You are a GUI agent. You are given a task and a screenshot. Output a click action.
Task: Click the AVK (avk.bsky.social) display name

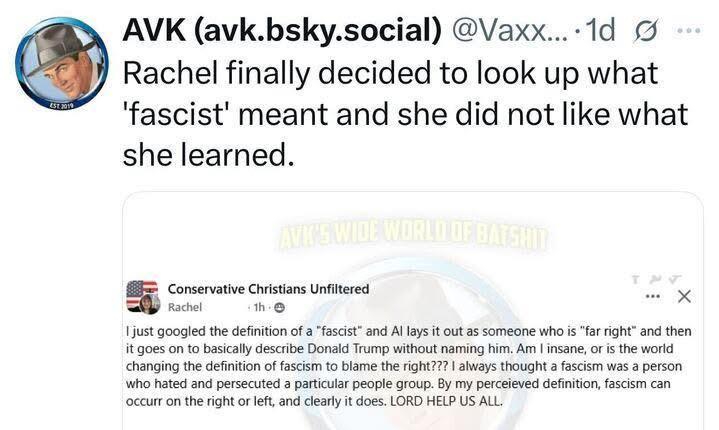282,31
